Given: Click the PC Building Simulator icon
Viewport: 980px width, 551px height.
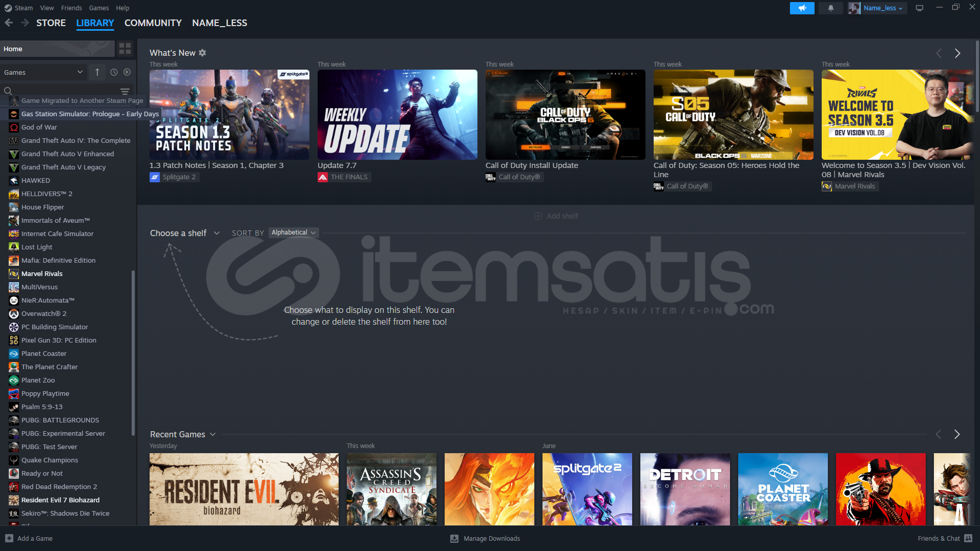Looking at the screenshot, I should pos(14,327).
